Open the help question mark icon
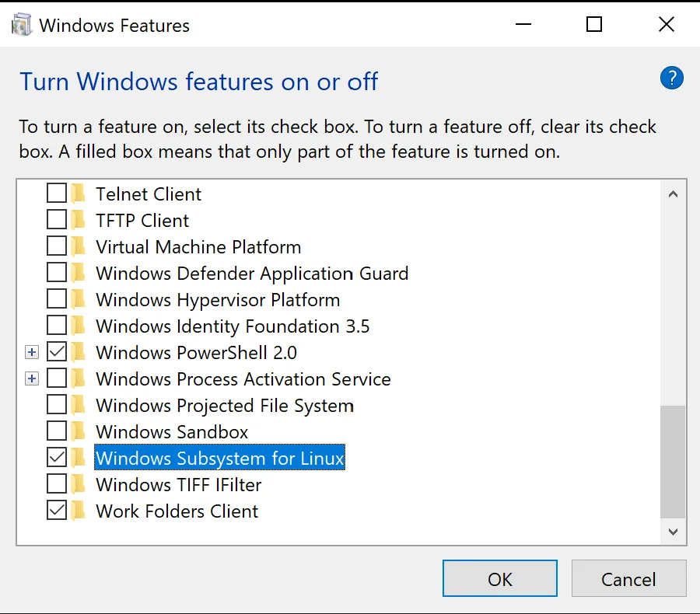700x614 pixels. coord(671,78)
